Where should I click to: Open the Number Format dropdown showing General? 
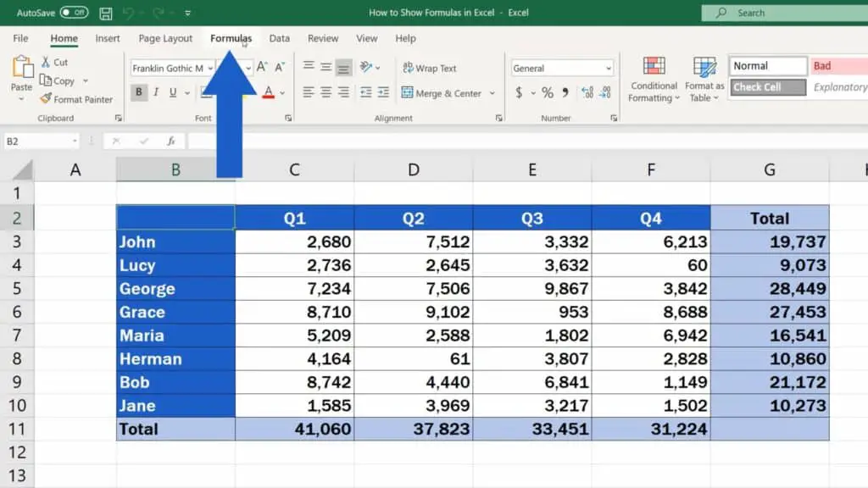pyautogui.click(x=562, y=68)
